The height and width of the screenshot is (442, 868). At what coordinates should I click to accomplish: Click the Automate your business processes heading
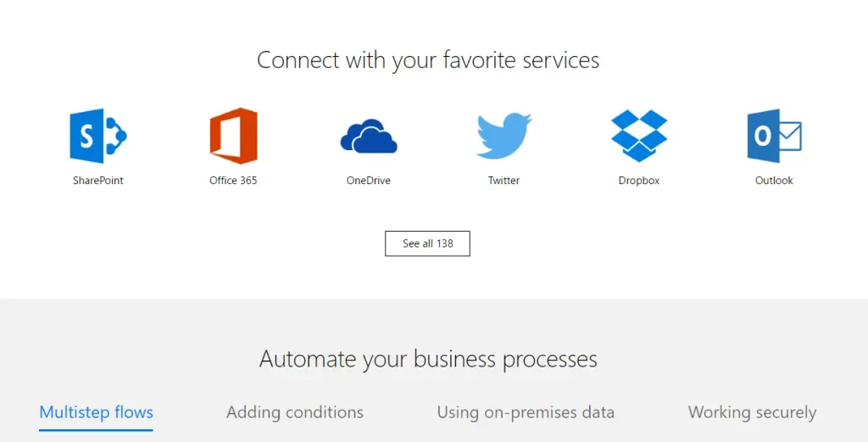click(428, 359)
